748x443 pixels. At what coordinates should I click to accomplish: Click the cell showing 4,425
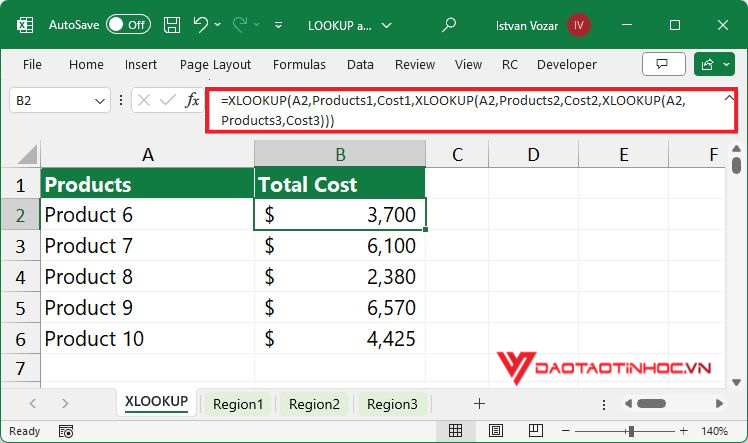coord(340,339)
